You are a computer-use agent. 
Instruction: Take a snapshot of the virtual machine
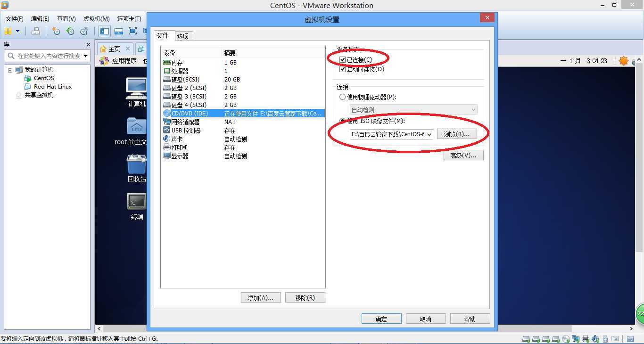point(56,31)
